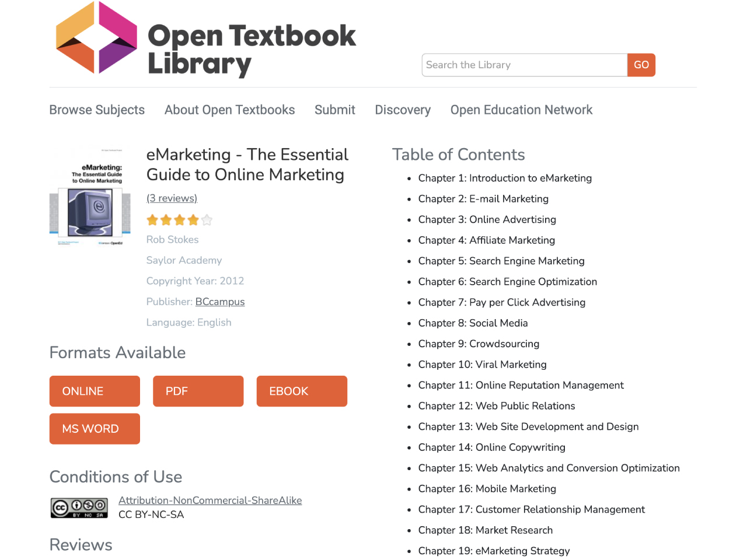Click the Formats Available heading
Screen dimensions: 747x560
[117, 352]
